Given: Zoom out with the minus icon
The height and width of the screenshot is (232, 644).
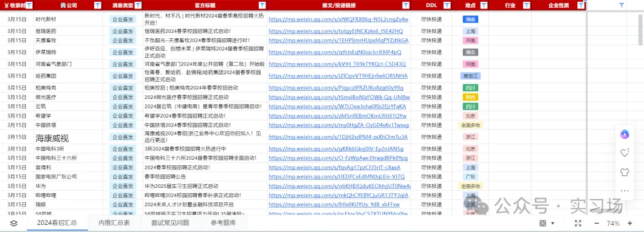Looking at the screenshot, I should [596, 224].
